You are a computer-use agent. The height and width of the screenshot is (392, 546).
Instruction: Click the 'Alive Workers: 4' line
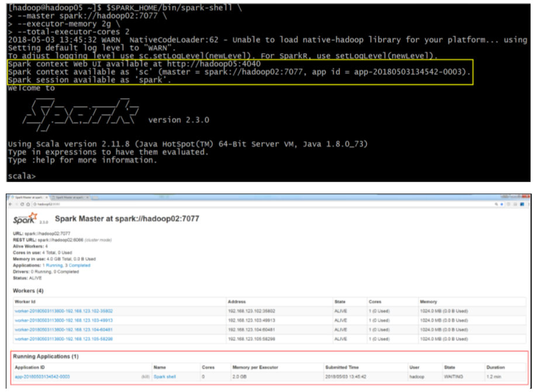(30, 246)
